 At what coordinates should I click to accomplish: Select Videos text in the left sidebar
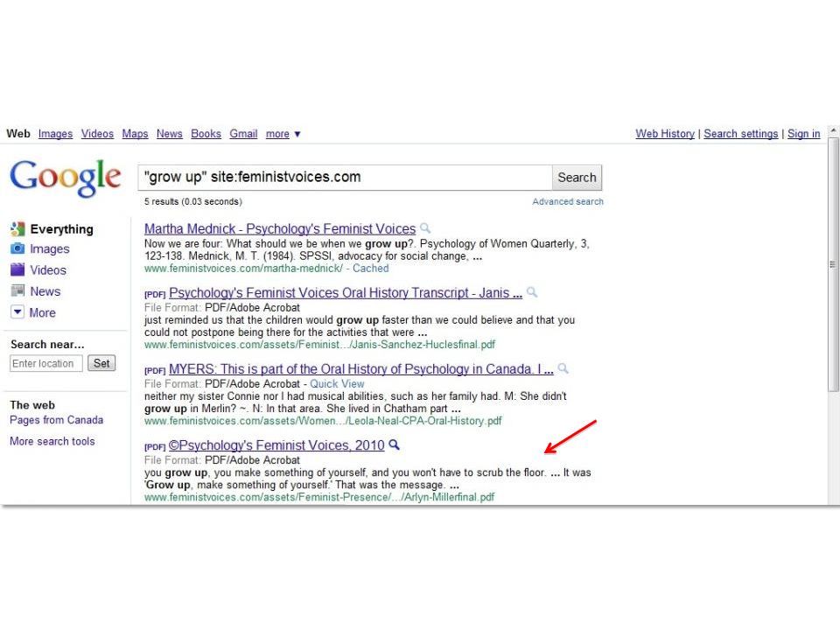48,270
